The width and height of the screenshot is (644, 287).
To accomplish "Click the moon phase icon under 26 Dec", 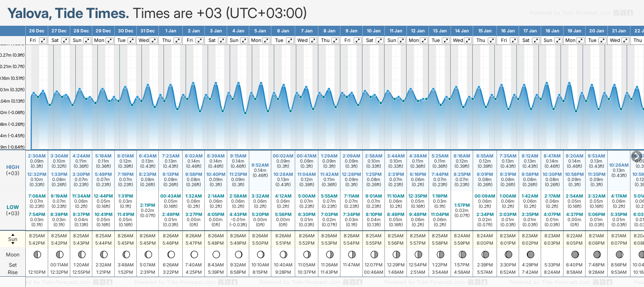I will tap(37, 254).
